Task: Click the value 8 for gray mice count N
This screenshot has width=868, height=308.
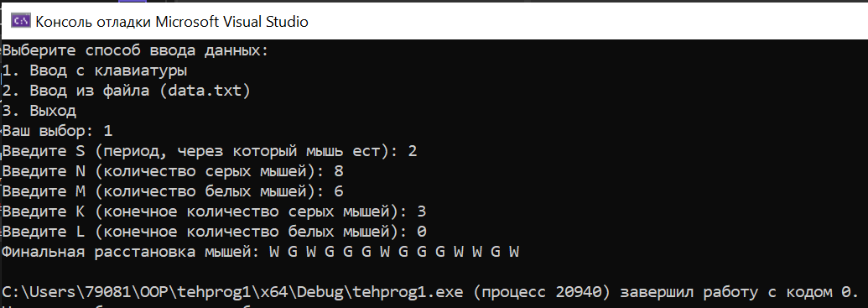Action: coord(339,171)
